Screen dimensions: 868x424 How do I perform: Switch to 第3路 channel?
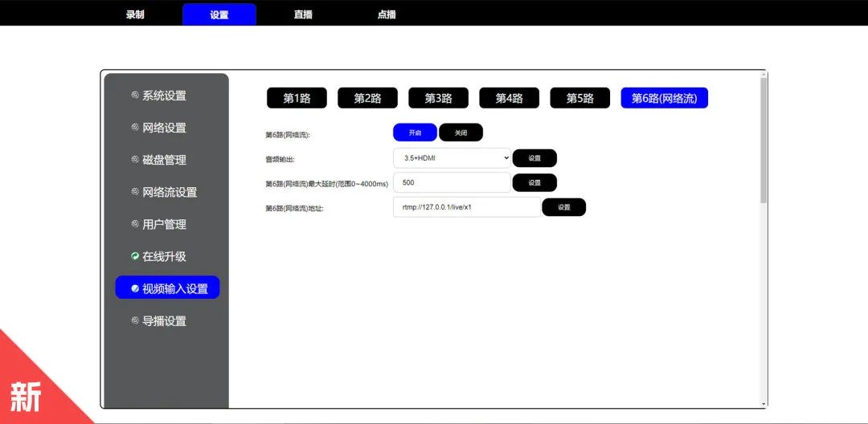coord(439,98)
